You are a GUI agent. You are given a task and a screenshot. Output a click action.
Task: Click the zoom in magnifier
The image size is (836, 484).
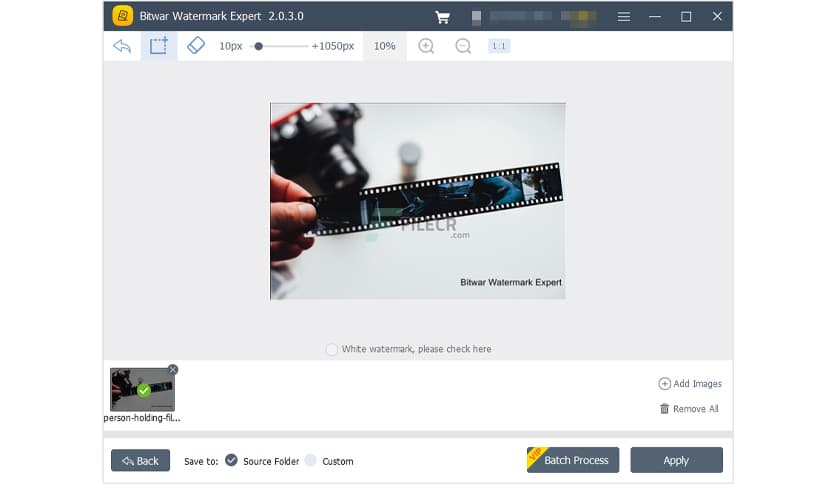(x=426, y=46)
